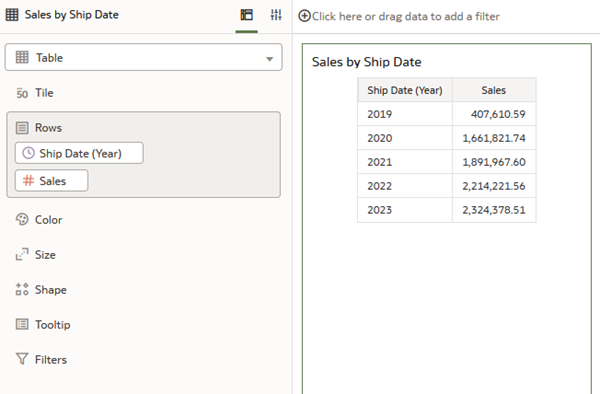The width and height of the screenshot is (600, 394).
Task: Switch to the Grammar panel tab icon
Action: (246, 15)
